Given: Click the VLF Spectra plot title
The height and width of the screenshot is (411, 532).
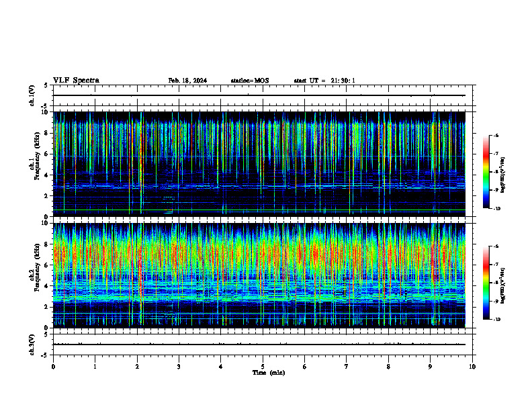Looking at the screenshot, I should pos(76,81).
